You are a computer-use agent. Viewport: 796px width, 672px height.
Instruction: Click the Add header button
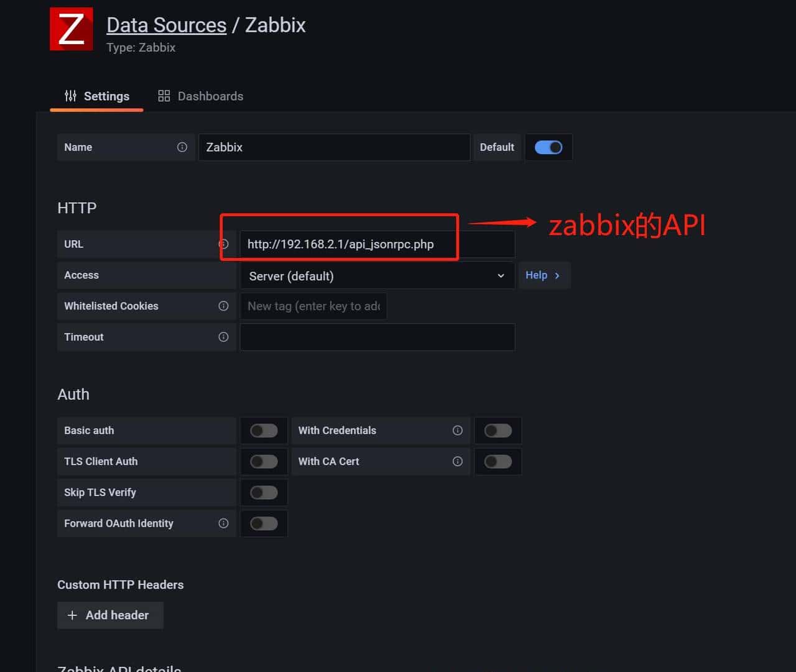pyautogui.click(x=110, y=615)
